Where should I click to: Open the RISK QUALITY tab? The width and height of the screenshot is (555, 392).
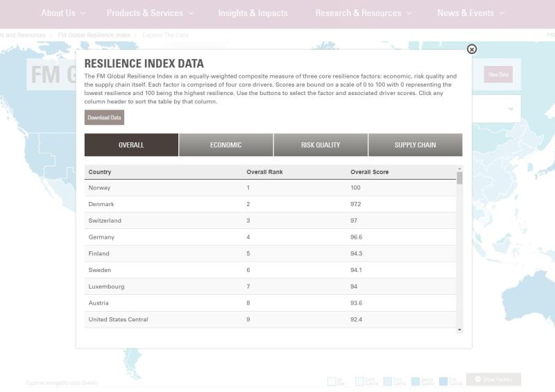click(x=321, y=145)
